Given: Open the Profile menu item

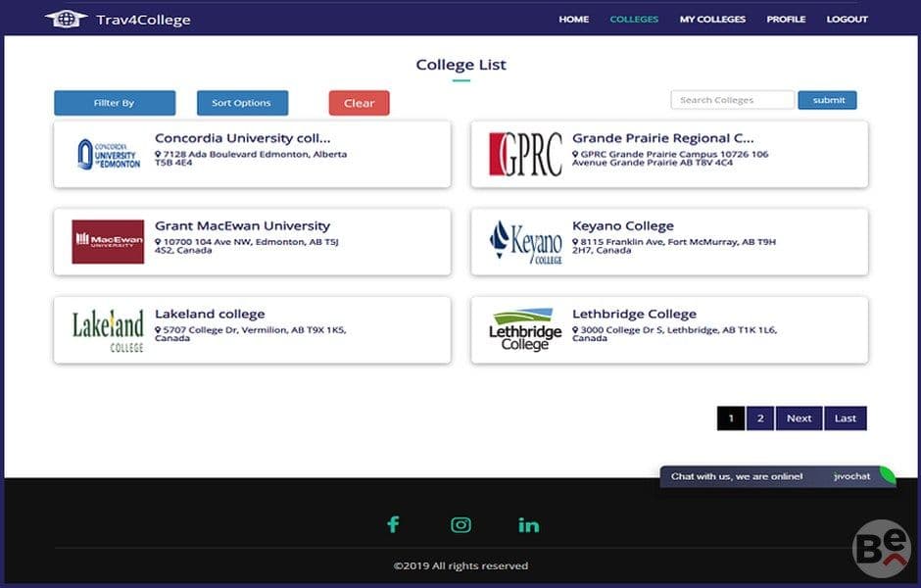Looking at the screenshot, I should (786, 20).
